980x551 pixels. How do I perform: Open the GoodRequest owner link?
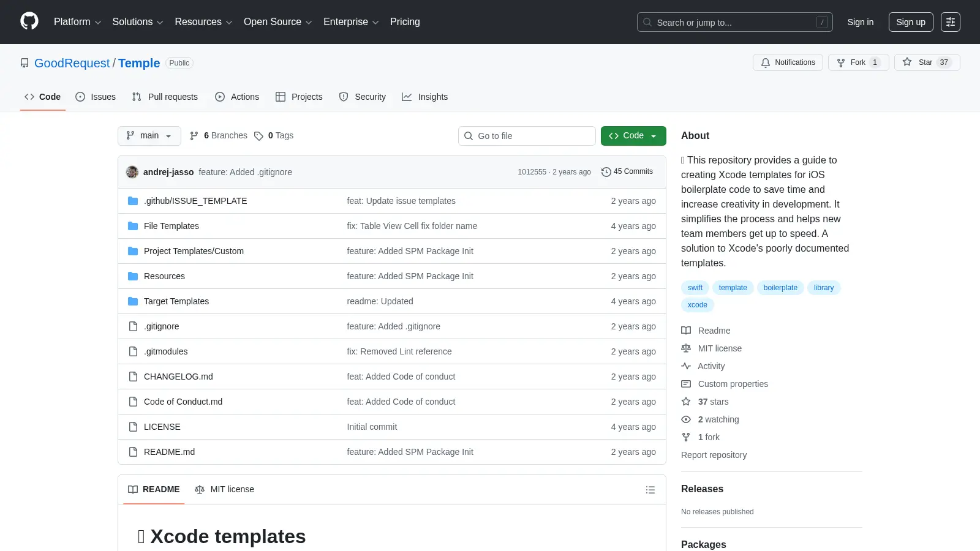72,63
